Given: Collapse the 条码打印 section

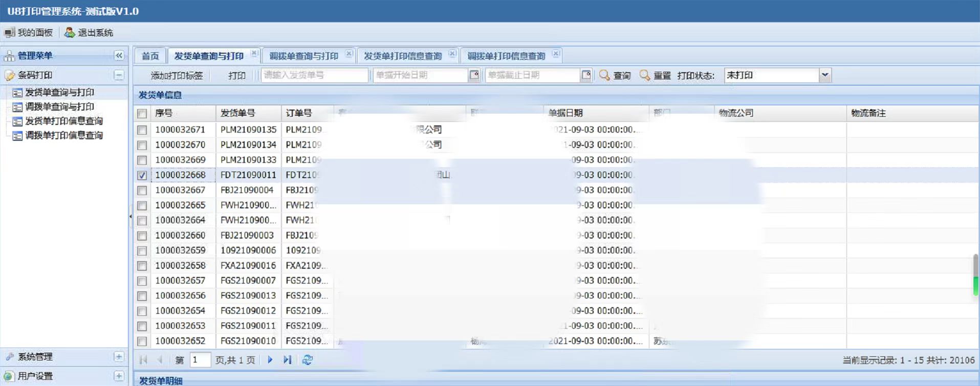Looking at the screenshot, I should point(119,75).
